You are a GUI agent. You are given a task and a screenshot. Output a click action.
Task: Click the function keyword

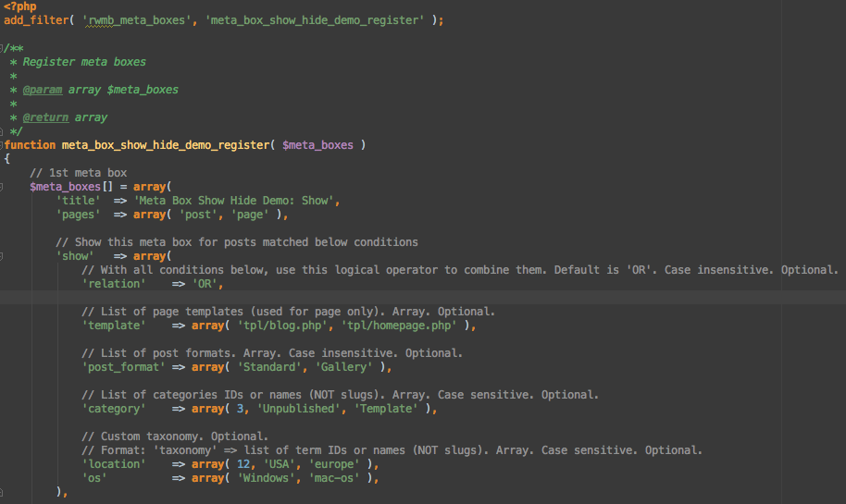pos(30,145)
